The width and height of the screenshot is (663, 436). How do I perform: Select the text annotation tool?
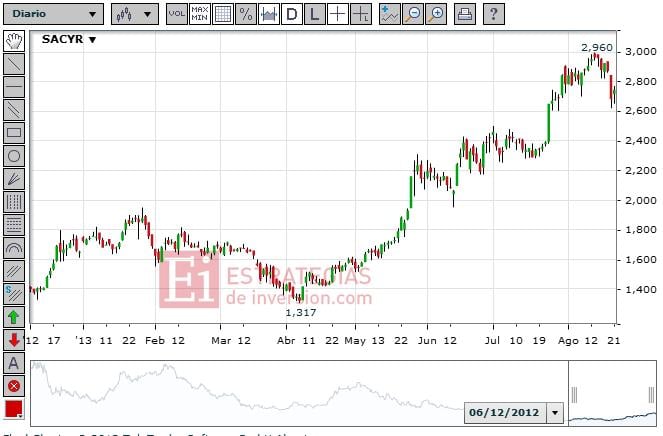coord(14,362)
